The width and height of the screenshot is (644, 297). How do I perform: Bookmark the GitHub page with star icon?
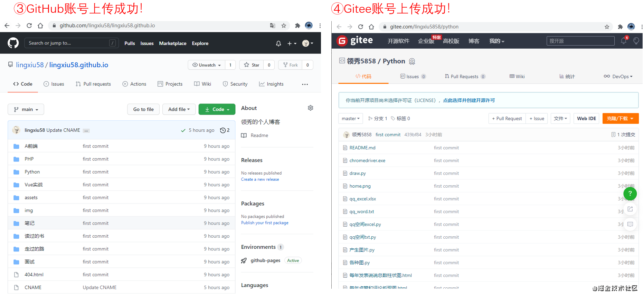point(284,26)
